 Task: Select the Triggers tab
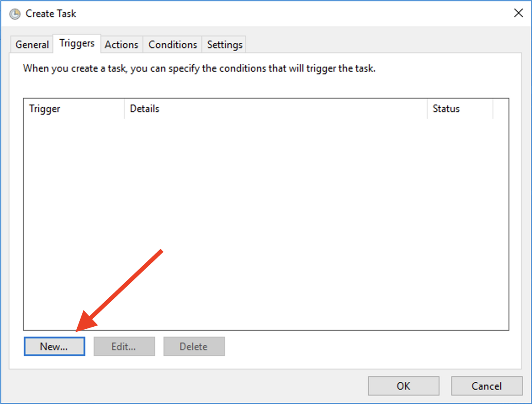(77, 43)
